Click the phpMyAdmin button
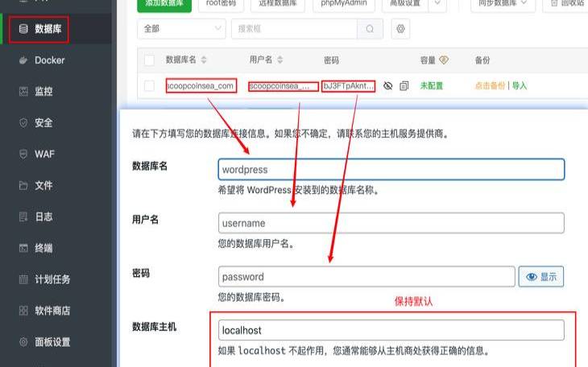 [x=344, y=4]
